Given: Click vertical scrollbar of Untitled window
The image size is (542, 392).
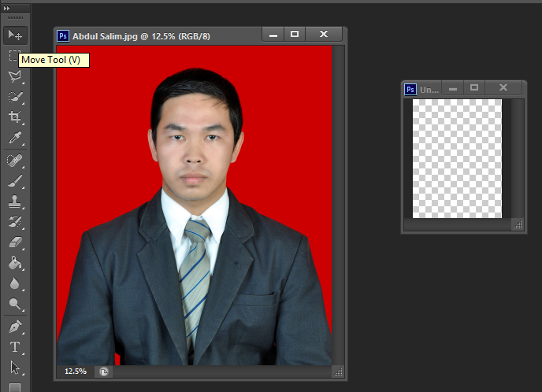Looking at the screenshot, I should (x=518, y=159).
